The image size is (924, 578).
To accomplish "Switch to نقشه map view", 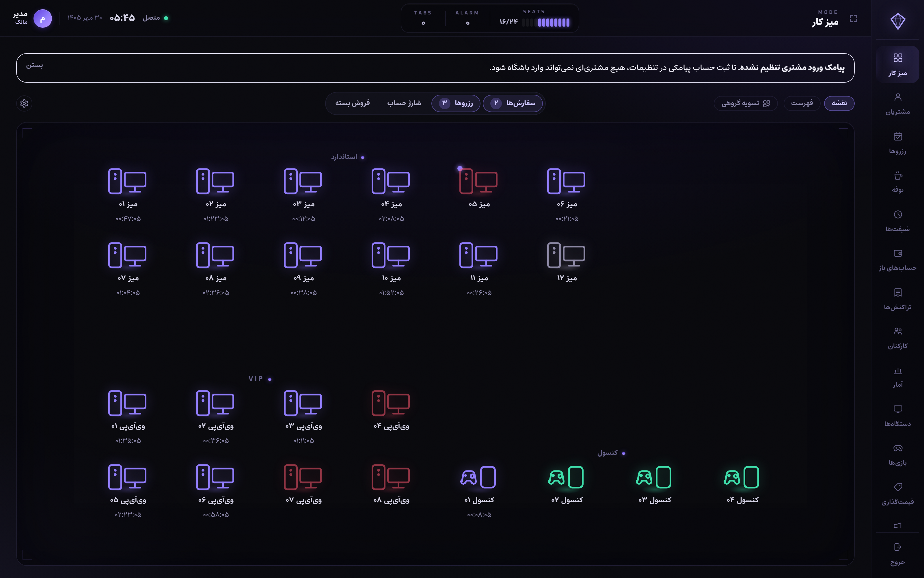I will coord(839,103).
